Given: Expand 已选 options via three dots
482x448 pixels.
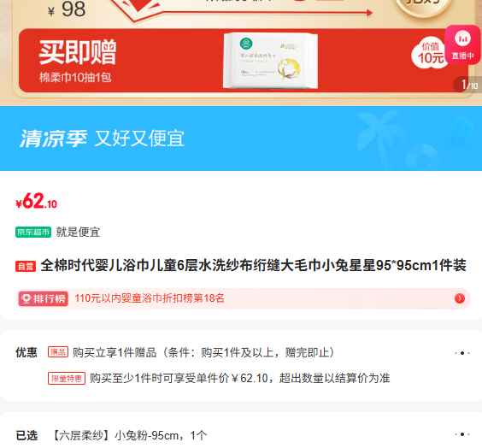Looking at the screenshot, I should tap(462, 434).
